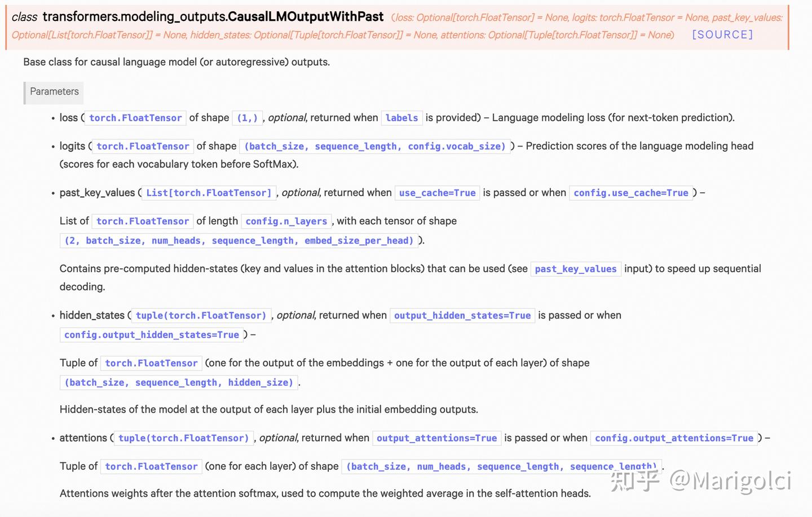The image size is (812, 517).
Task: Click the 'Hidden-states of the model at the output' sentence
Action: click(269, 410)
